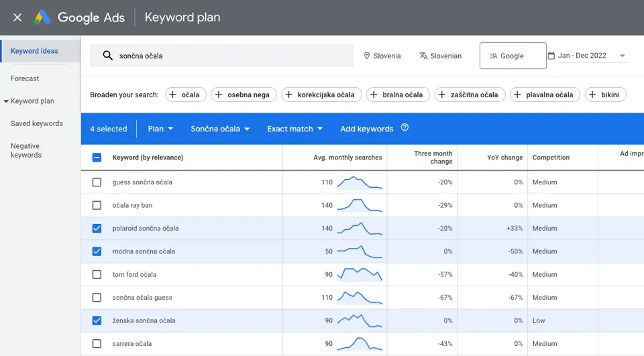Click trend sparkline for polaroid sončna očala
The height and width of the screenshot is (356, 644).
(x=360, y=229)
